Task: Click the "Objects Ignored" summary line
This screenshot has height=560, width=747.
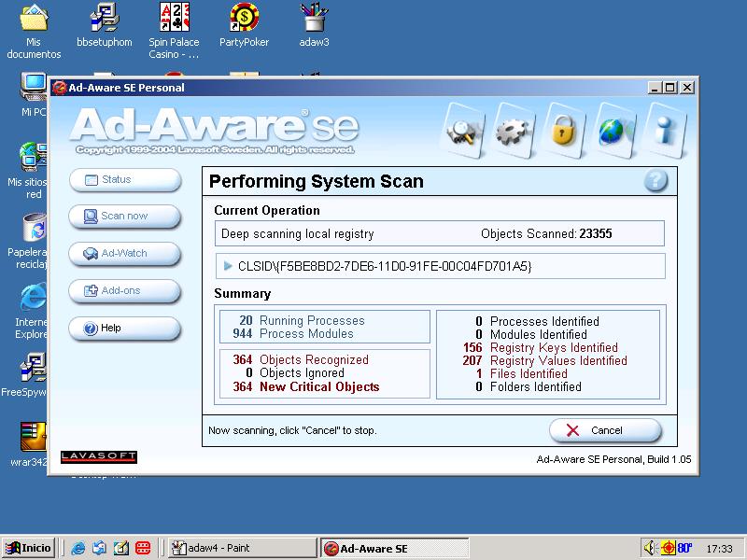Action: coord(294,372)
